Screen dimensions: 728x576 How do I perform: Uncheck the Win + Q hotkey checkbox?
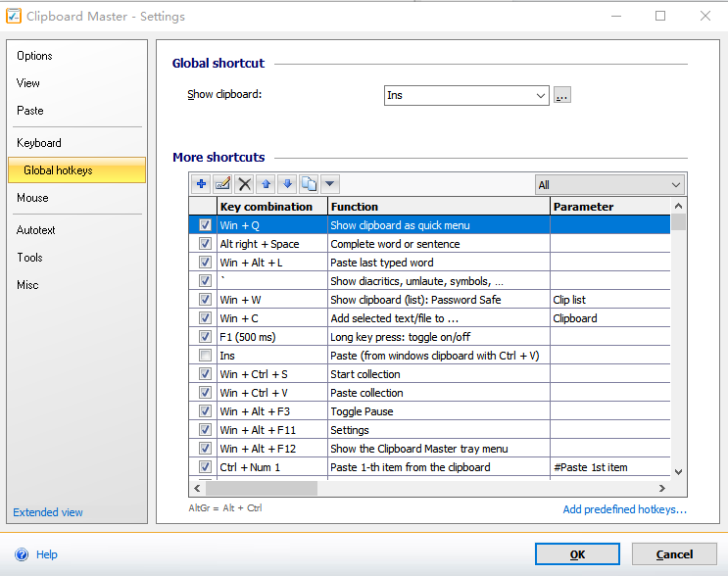[205, 225]
